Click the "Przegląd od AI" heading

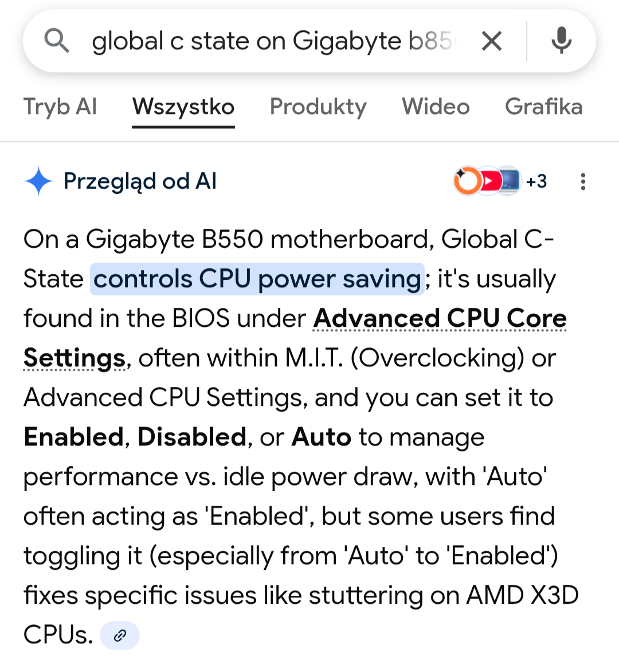[140, 181]
